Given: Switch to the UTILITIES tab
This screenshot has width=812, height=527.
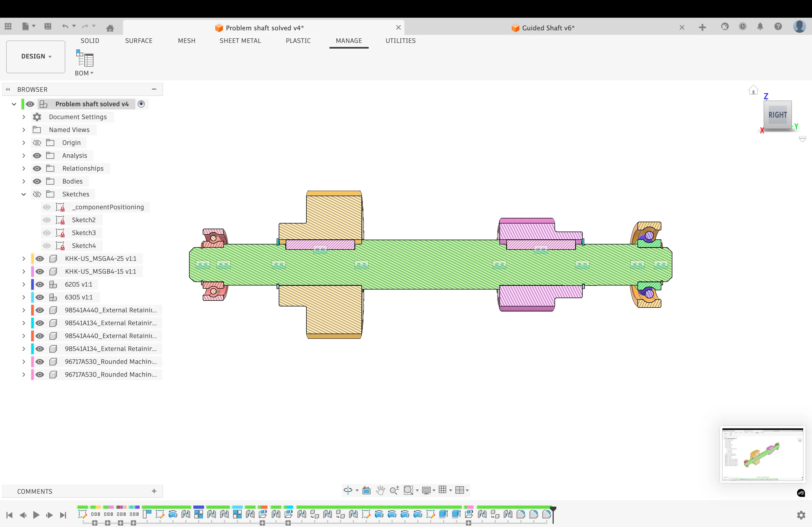Looking at the screenshot, I should point(401,41).
